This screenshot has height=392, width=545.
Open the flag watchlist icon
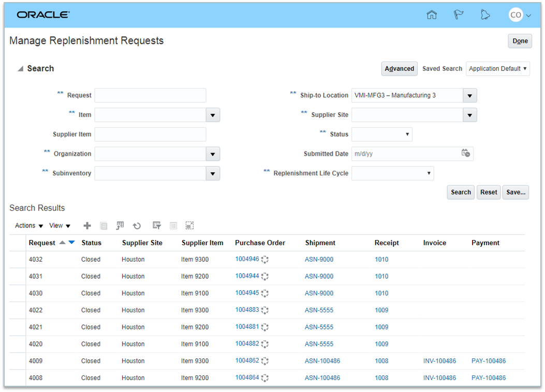[x=458, y=15]
